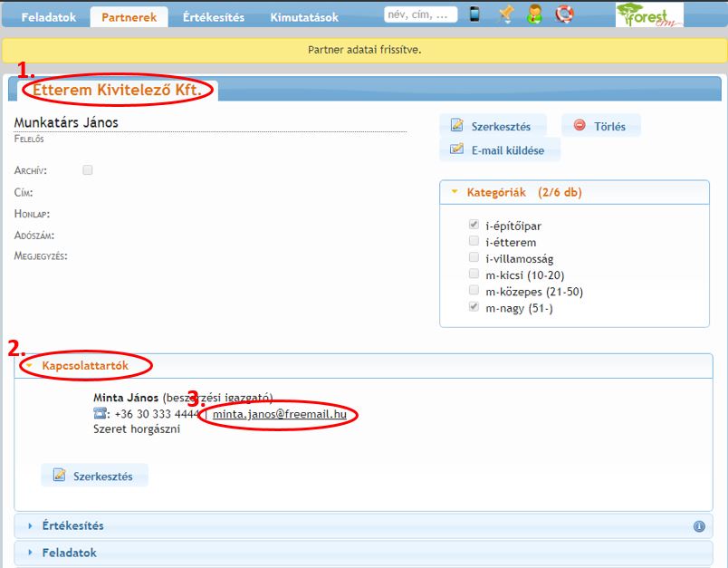Expand the Értékesítés section
Image resolution: width=728 pixels, height=568 pixels.
72,526
